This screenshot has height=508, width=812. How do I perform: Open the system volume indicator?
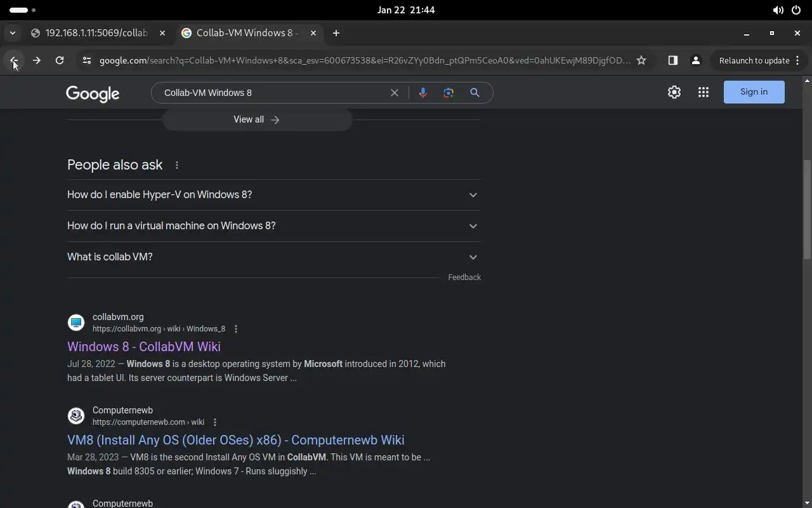[x=778, y=10]
